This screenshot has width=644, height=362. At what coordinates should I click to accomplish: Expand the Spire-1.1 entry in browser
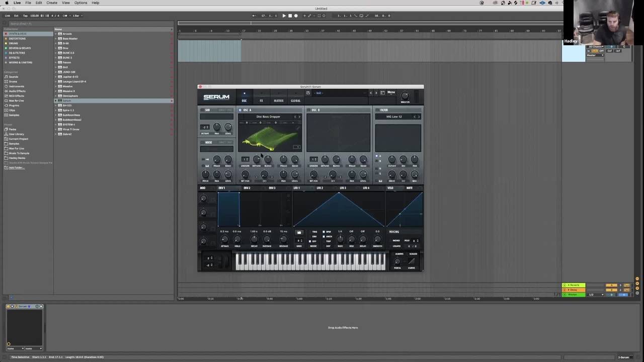[56, 110]
